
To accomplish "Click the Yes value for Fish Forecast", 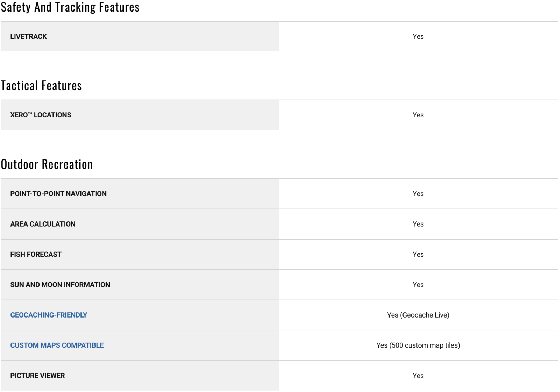I will tap(418, 255).
